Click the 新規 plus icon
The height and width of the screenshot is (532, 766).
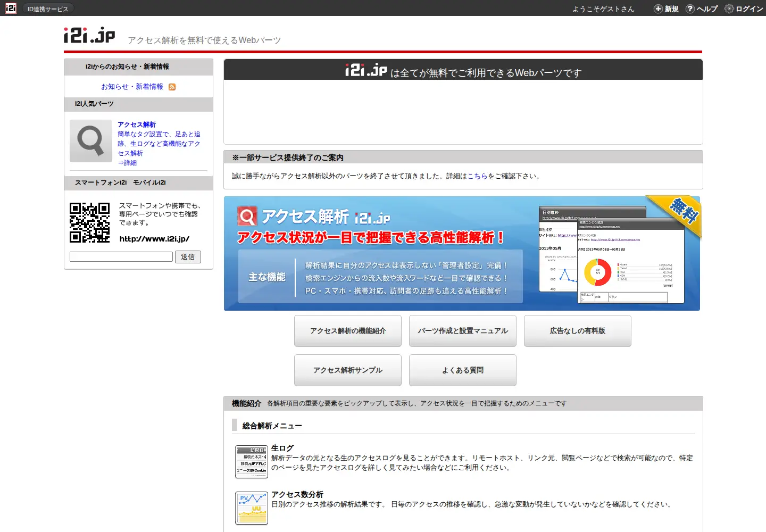coord(658,9)
